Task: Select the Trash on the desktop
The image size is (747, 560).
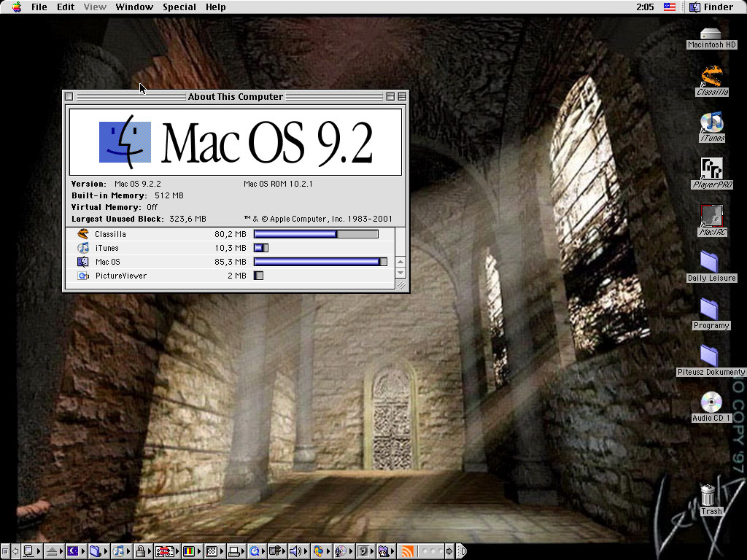Action: (711, 499)
